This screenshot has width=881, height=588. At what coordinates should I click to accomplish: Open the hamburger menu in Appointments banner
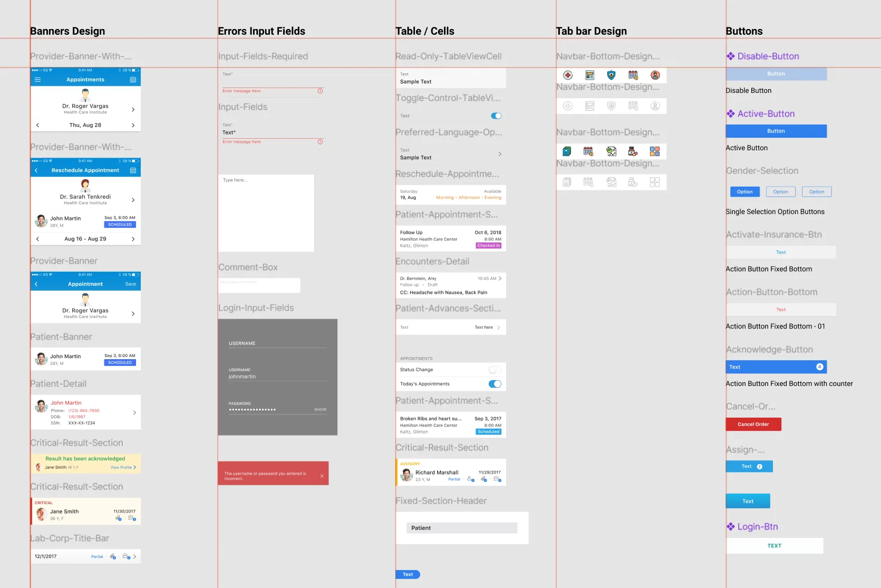tap(37, 80)
